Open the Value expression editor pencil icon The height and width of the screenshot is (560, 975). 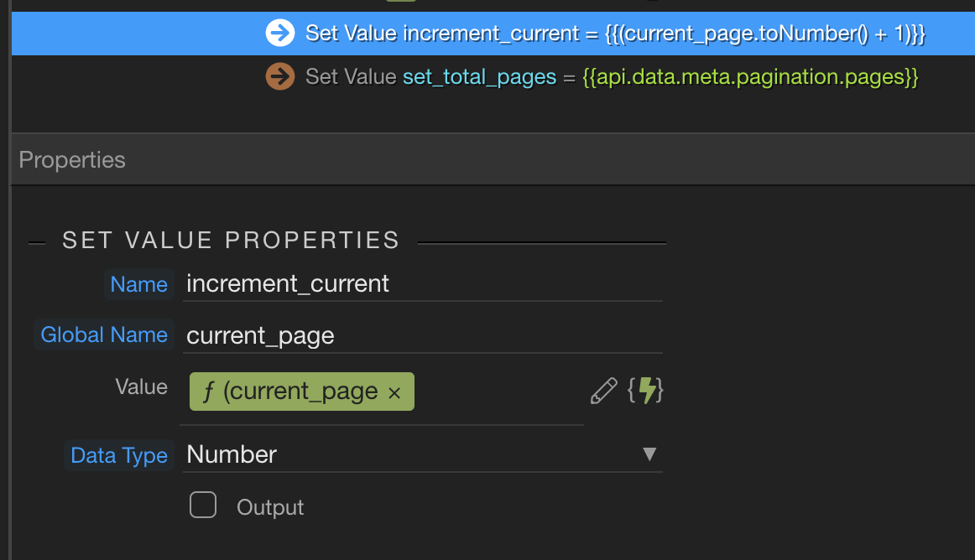point(603,391)
